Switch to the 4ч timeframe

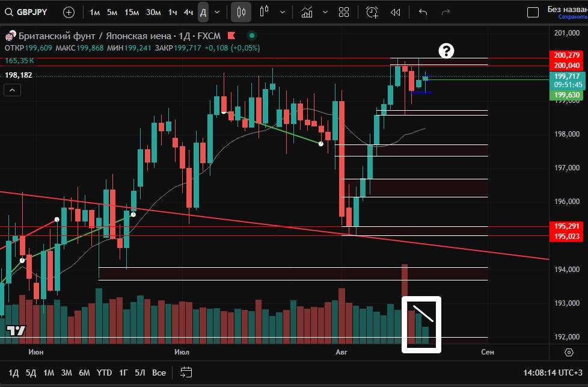[x=188, y=12]
